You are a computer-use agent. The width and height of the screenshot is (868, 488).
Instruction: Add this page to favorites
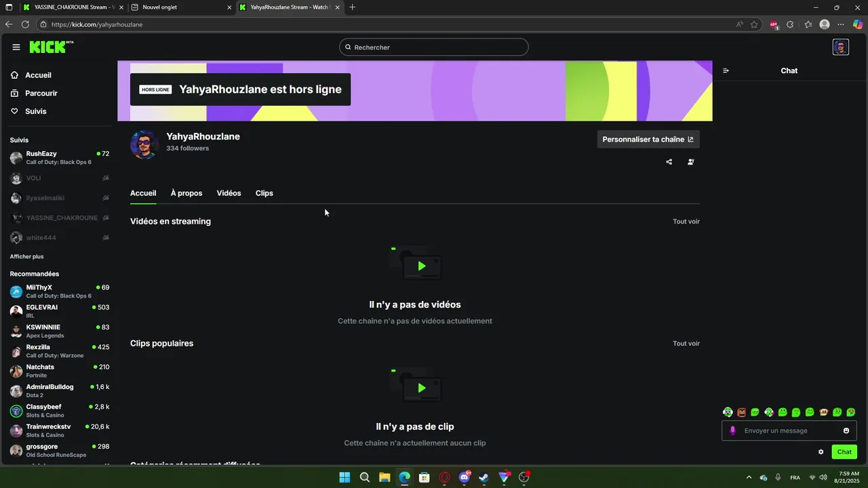click(754, 24)
